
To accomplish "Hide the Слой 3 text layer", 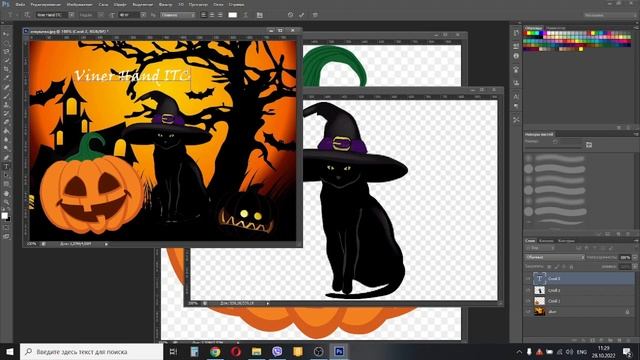I will pos(529,278).
